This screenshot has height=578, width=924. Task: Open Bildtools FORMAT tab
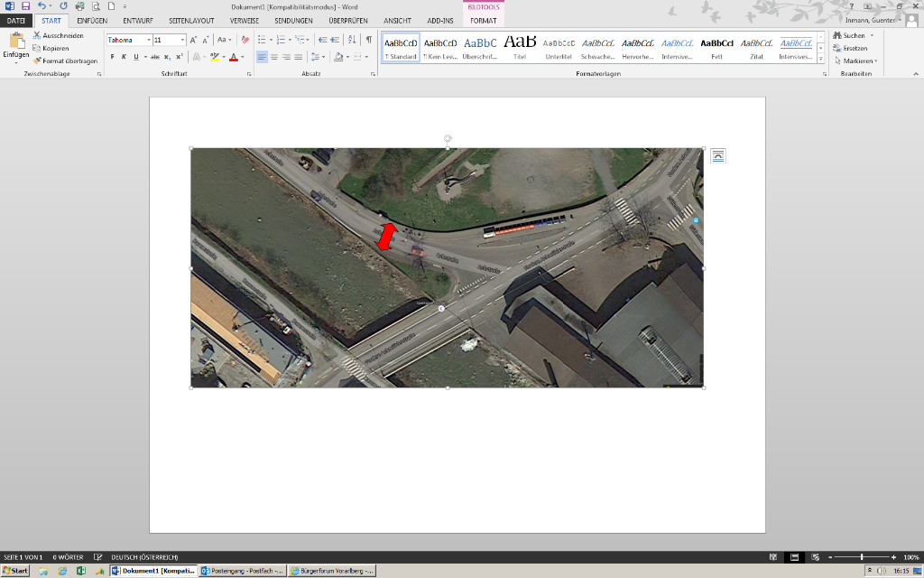tap(484, 21)
